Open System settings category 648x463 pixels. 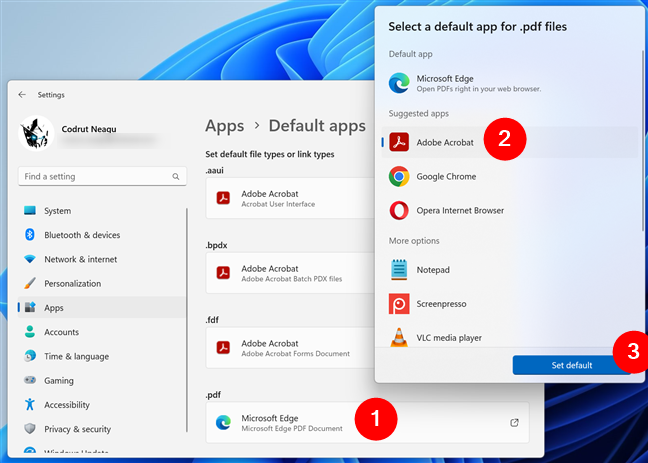102,210
